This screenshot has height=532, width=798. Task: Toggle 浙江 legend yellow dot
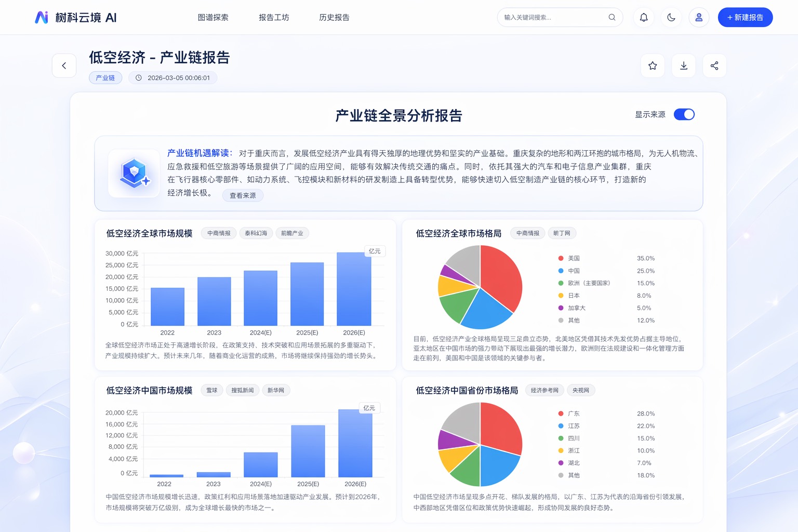561,450
